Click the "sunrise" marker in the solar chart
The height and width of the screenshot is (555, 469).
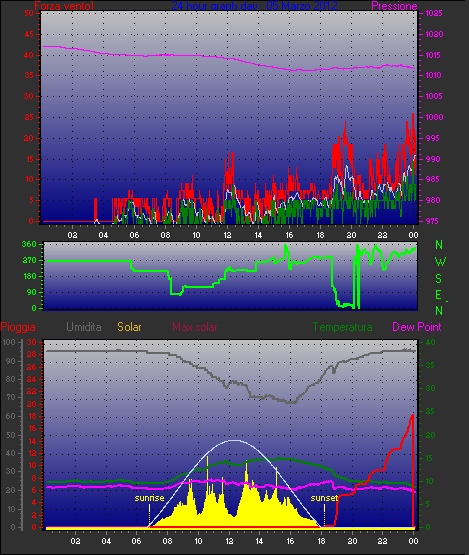click(149, 498)
